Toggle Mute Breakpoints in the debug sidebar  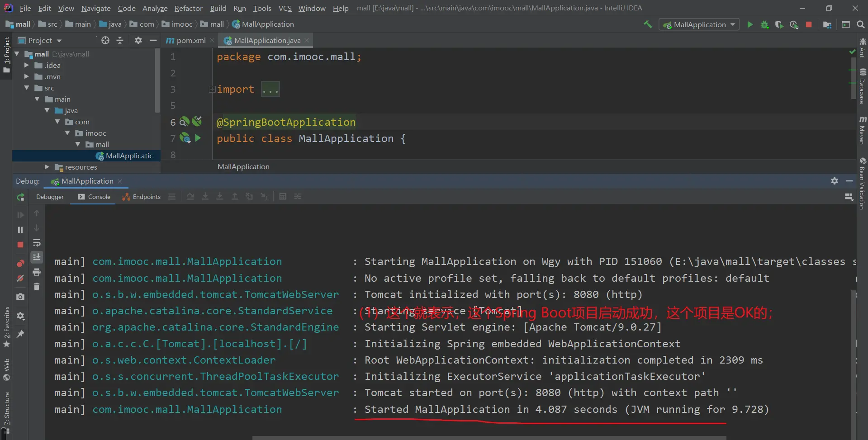pos(20,278)
